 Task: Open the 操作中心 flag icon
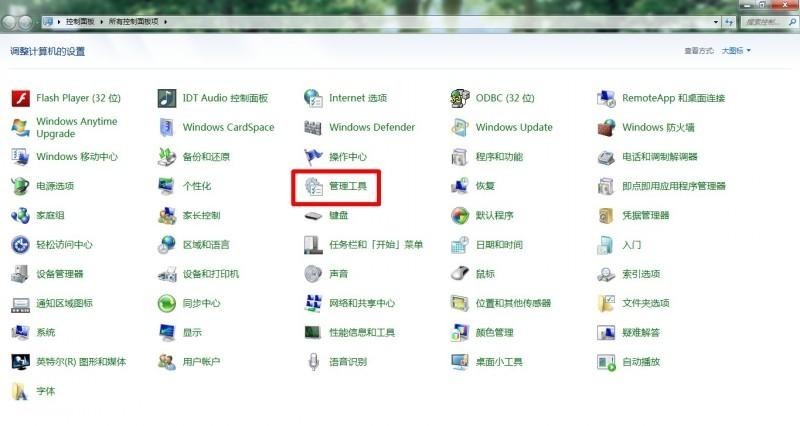point(313,157)
